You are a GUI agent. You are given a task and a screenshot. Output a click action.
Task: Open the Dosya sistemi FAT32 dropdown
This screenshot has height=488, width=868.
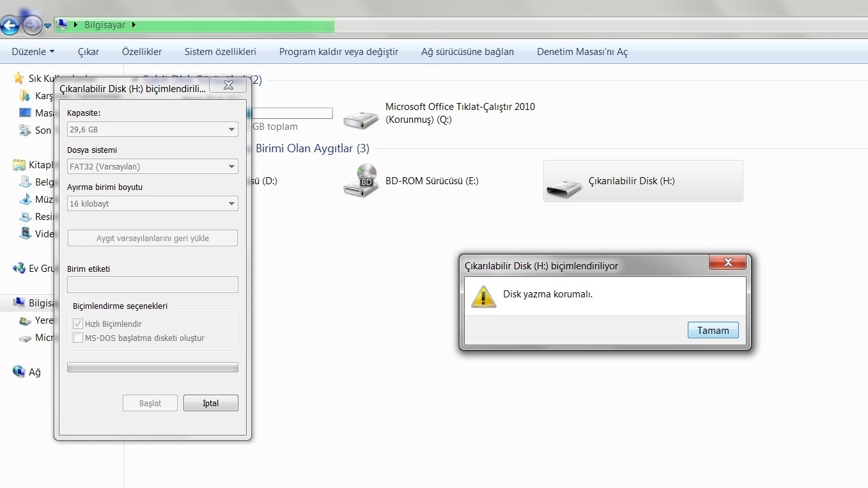click(153, 166)
